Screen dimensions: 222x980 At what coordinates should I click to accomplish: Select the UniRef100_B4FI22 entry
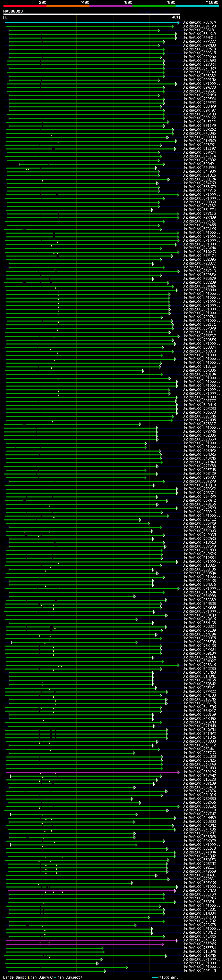click(199, 122)
